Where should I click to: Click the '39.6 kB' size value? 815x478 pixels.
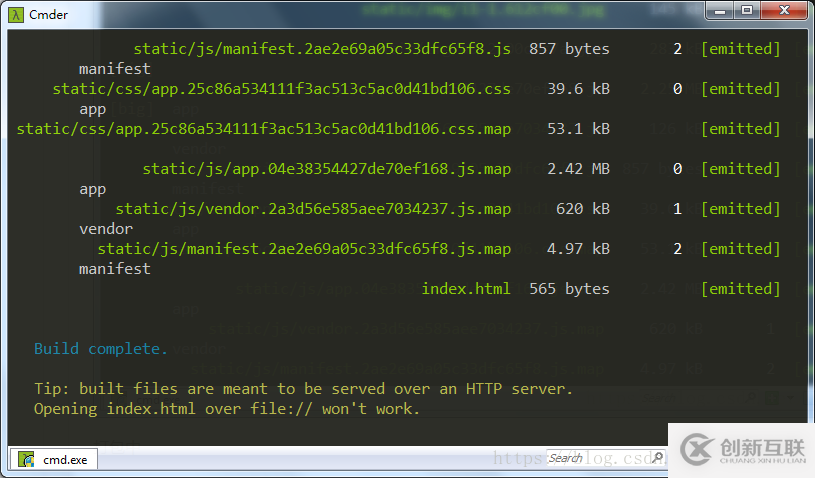point(578,89)
